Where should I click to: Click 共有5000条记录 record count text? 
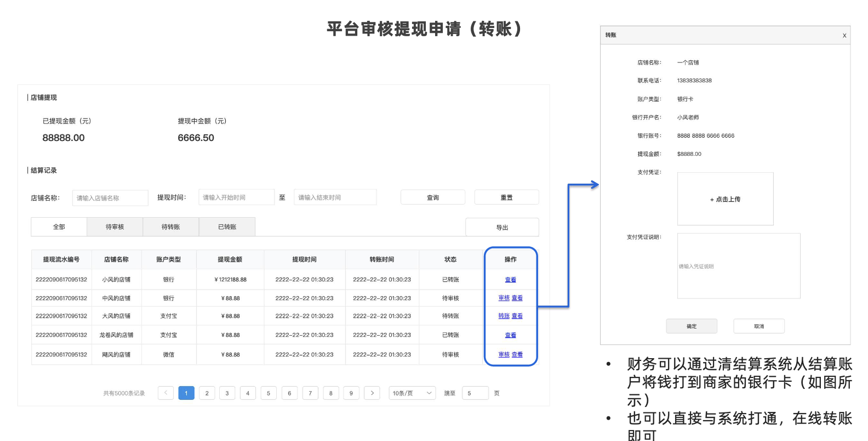pos(124,393)
